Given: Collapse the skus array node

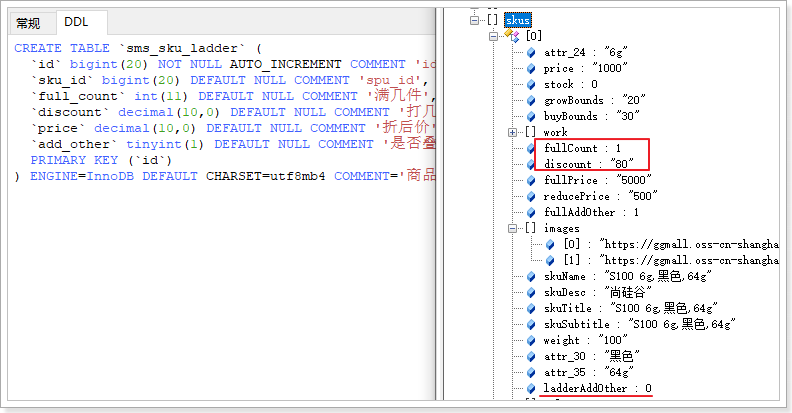Looking at the screenshot, I should [x=474, y=20].
